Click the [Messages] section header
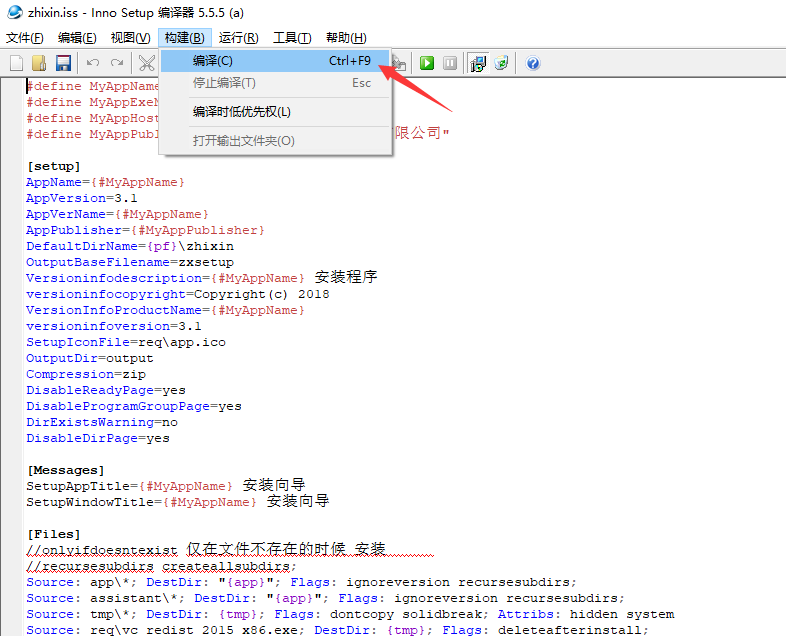The width and height of the screenshot is (786, 636). [66, 471]
